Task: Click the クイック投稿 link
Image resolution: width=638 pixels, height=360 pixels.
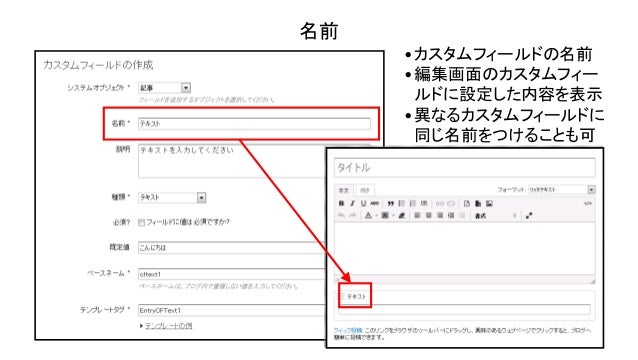Action: (x=348, y=331)
